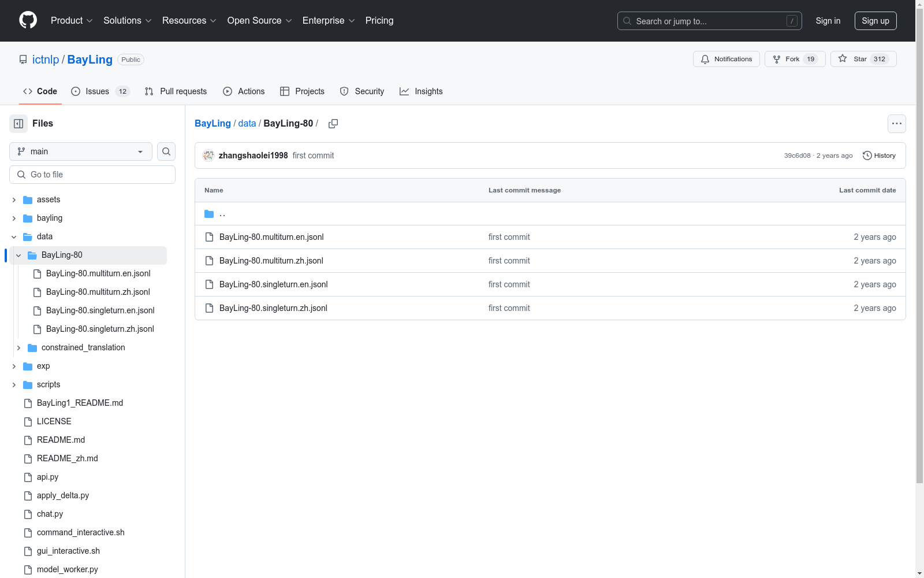The height and width of the screenshot is (578, 924).
Task: Go to parent directory folder icon
Action: 209,214
